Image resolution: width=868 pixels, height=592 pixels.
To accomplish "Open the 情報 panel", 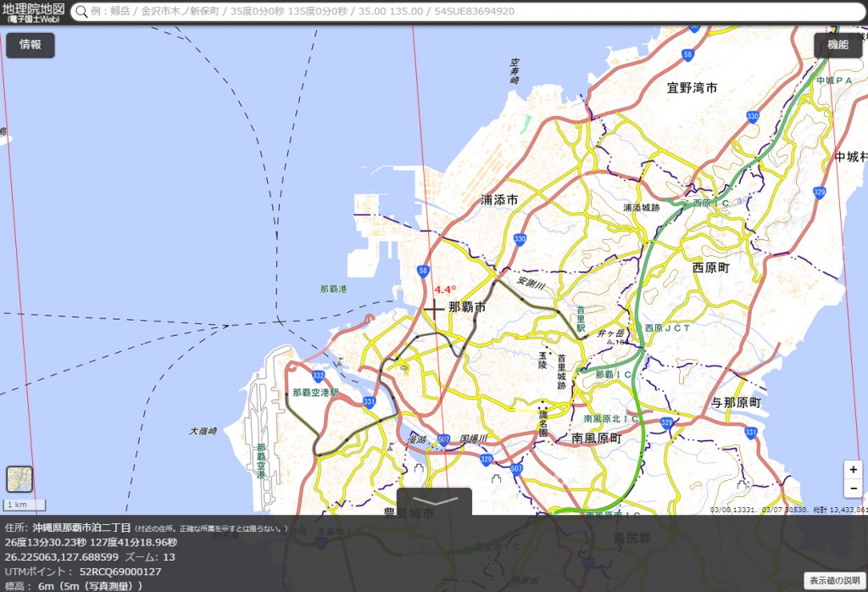I will pyautogui.click(x=31, y=45).
